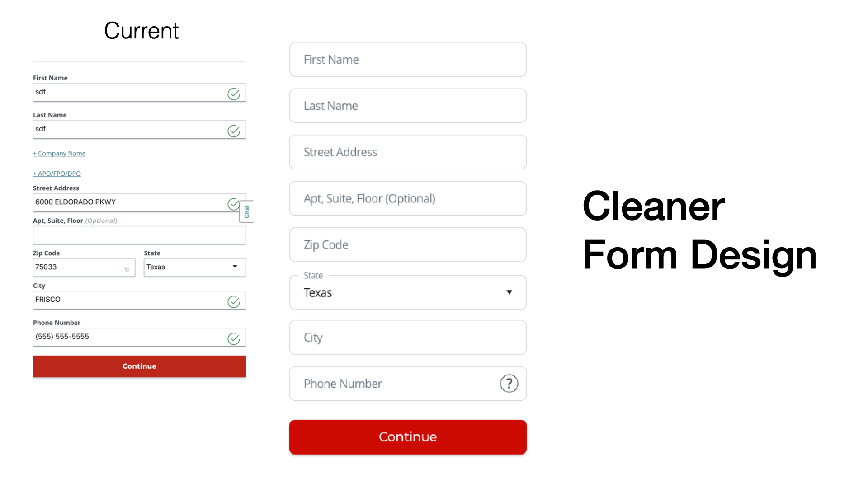Click the green checkmark icon on Street Address
The height and width of the screenshot is (488, 868).
(233, 204)
